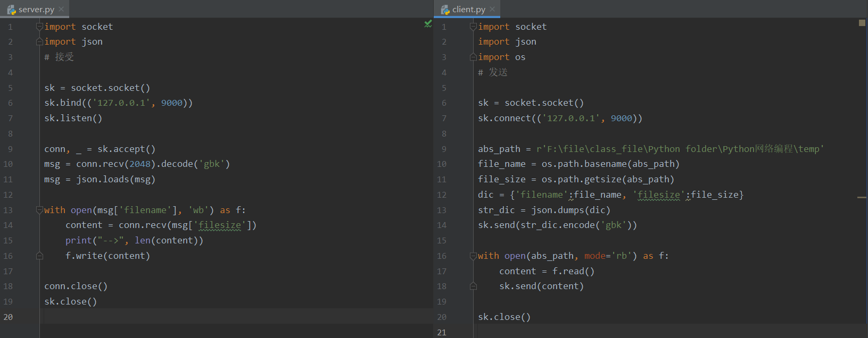This screenshot has width=868, height=338.
Task: Click the fold end marker at line 2 in server.py
Action: [x=39, y=41]
